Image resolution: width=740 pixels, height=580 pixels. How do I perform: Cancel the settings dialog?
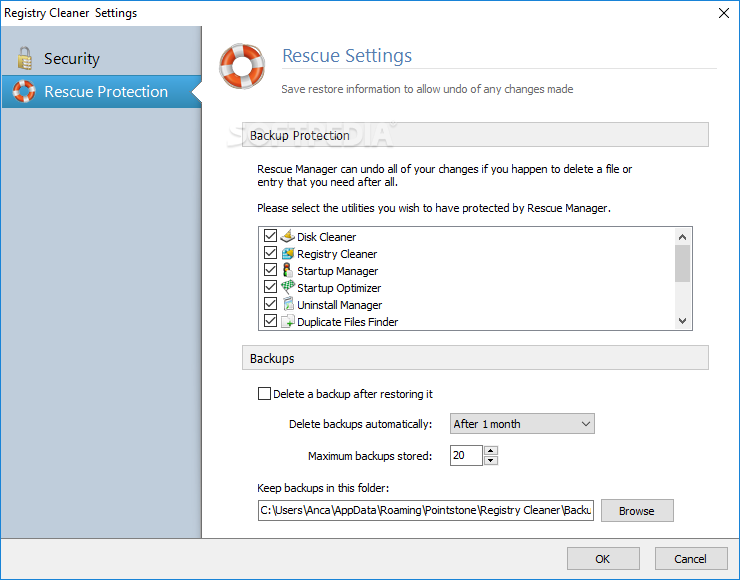pyautogui.click(x=690, y=559)
